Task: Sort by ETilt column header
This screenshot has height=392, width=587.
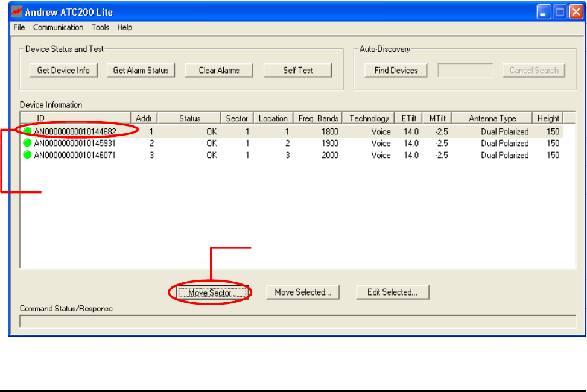Action: pyautogui.click(x=408, y=118)
